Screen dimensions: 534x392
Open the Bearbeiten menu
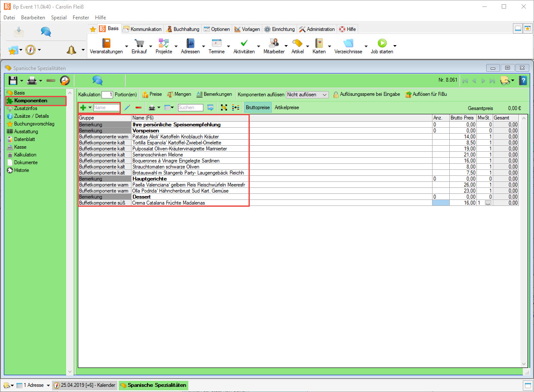pyautogui.click(x=33, y=18)
